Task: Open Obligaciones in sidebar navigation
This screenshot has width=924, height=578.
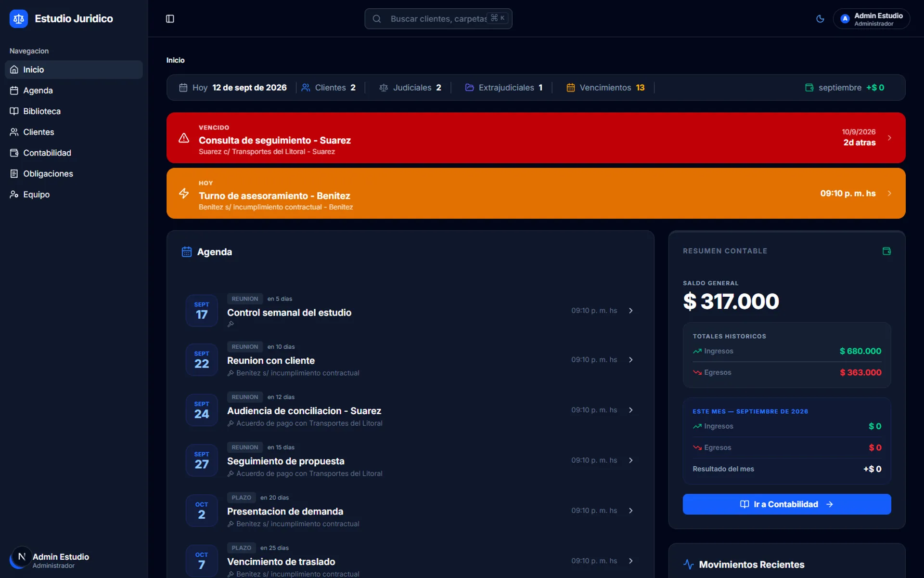Action: pos(74,173)
